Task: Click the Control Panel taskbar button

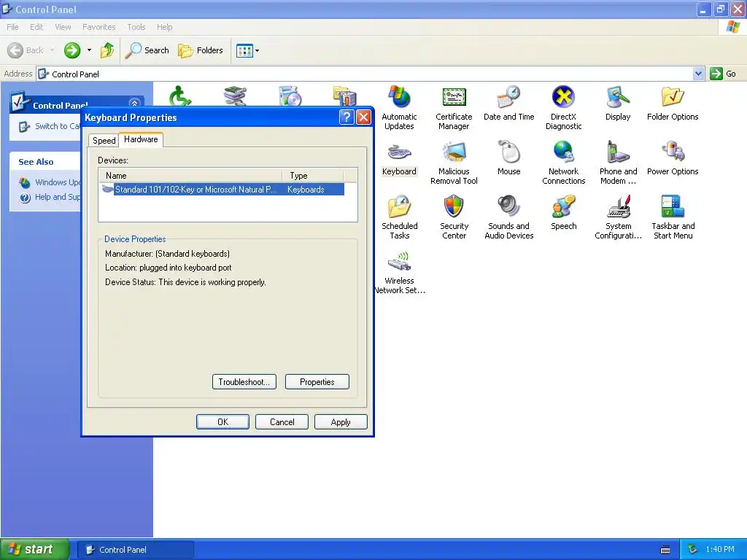Action: (x=135, y=550)
